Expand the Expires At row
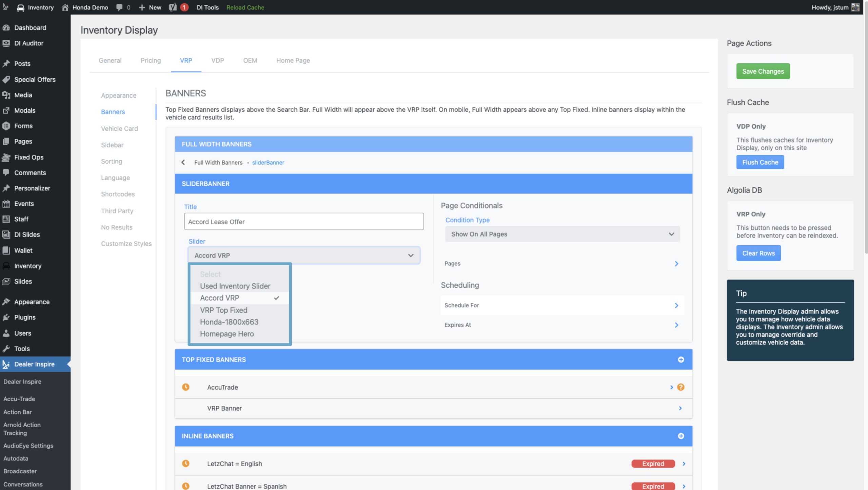This screenshot has width=868, height=490. [563, 325]
